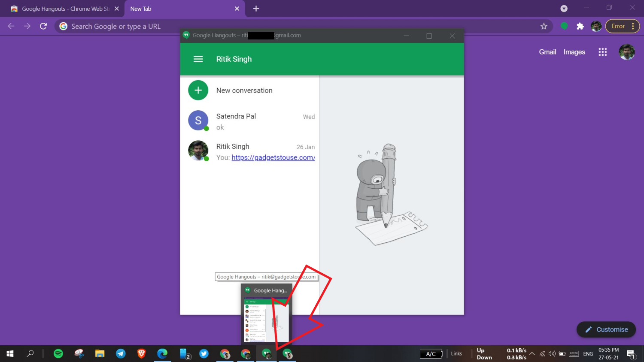This screenshot has height=362, width=644.
Task: Open Images link on New Tab page
Action: tap(574, 52)
